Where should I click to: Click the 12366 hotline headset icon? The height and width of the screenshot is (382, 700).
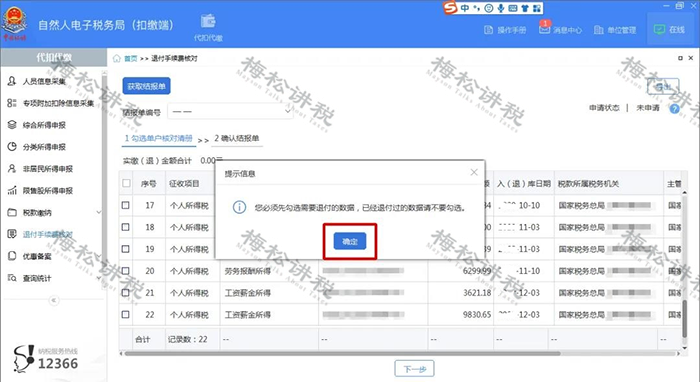tap(24, 358)
